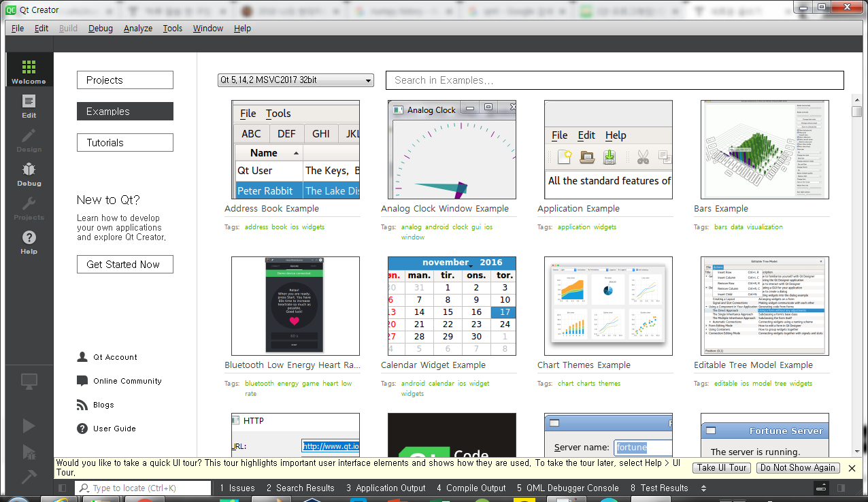868x502 pixels.
Task: Open Chart Themes Example thumbnail
Action: [x=608, y=306]
